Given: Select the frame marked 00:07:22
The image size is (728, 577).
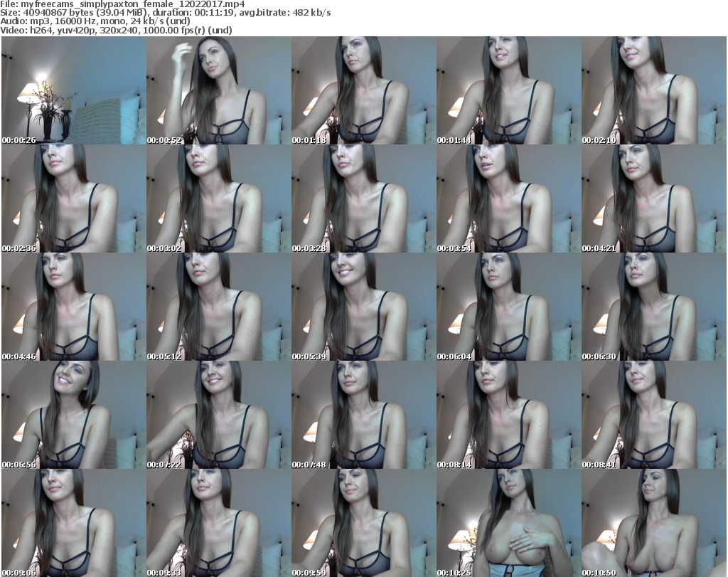Looking at the screenshot, I should click(x=219, y=415).
